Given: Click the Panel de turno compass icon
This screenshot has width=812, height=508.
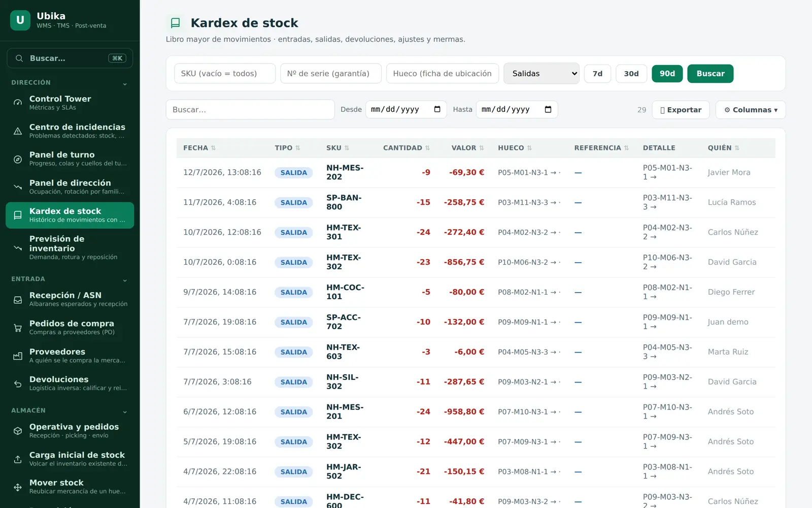Looking at the screenshot, I should point(18,159).
